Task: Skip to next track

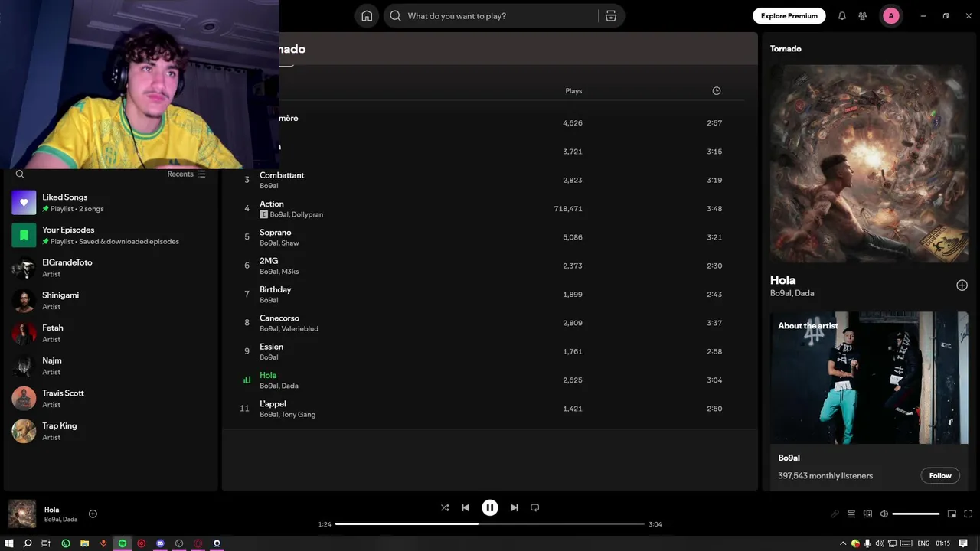Action: 514,507
